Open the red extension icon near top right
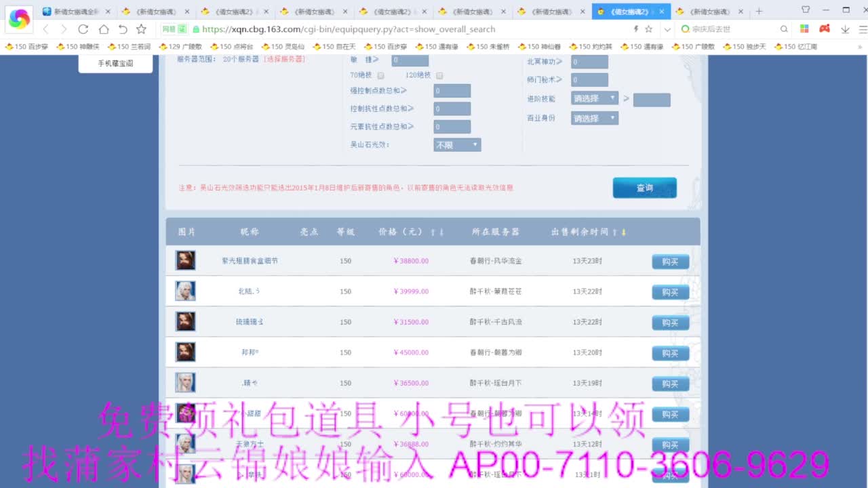The height and width of the screenshot is (488, 868). pyautogui.click(x=824, y=30)
